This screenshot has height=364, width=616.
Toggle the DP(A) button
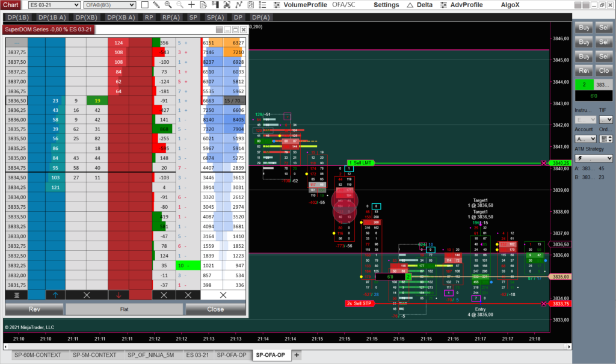tap(261, 17)
